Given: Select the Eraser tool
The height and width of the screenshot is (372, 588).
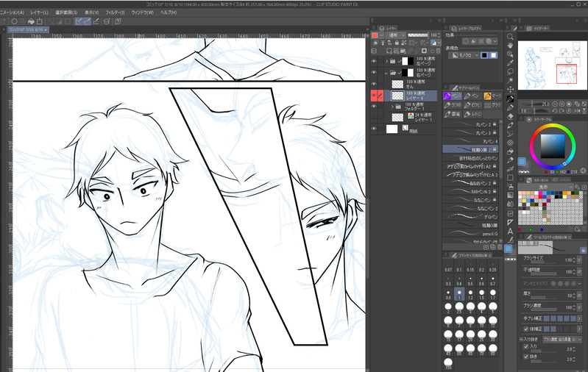Looking at the screenshot, I should pos(510,116).
